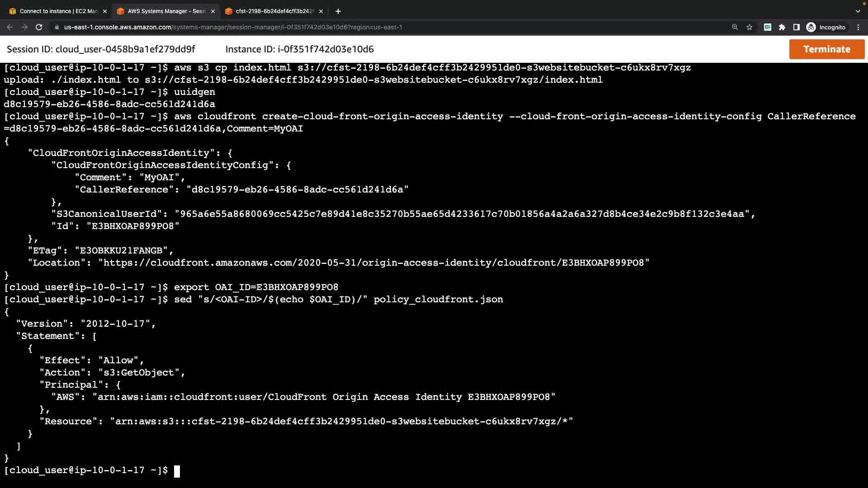Close the Connect to instance tab

(105, 11)
